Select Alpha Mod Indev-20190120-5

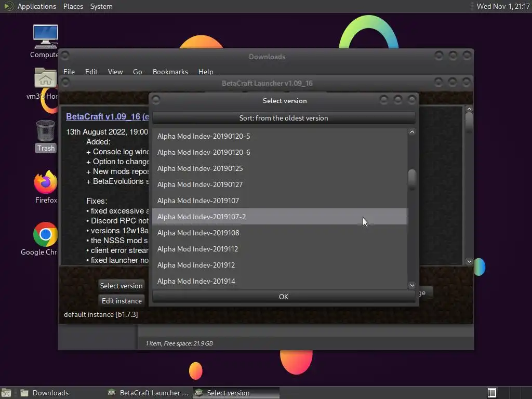[280, 136]
